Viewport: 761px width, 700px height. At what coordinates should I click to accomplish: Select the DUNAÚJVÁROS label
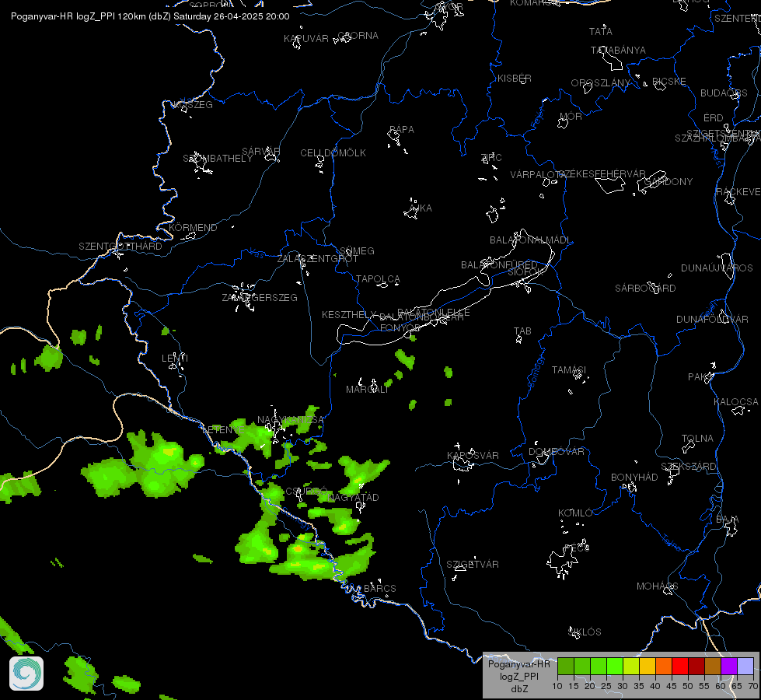point(717,268)
